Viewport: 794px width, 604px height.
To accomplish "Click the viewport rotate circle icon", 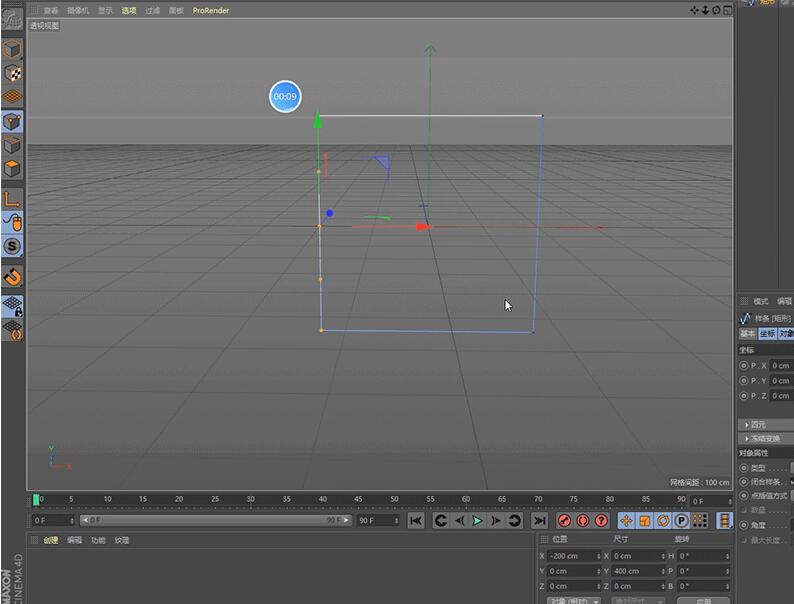I will tap(716, 10).
